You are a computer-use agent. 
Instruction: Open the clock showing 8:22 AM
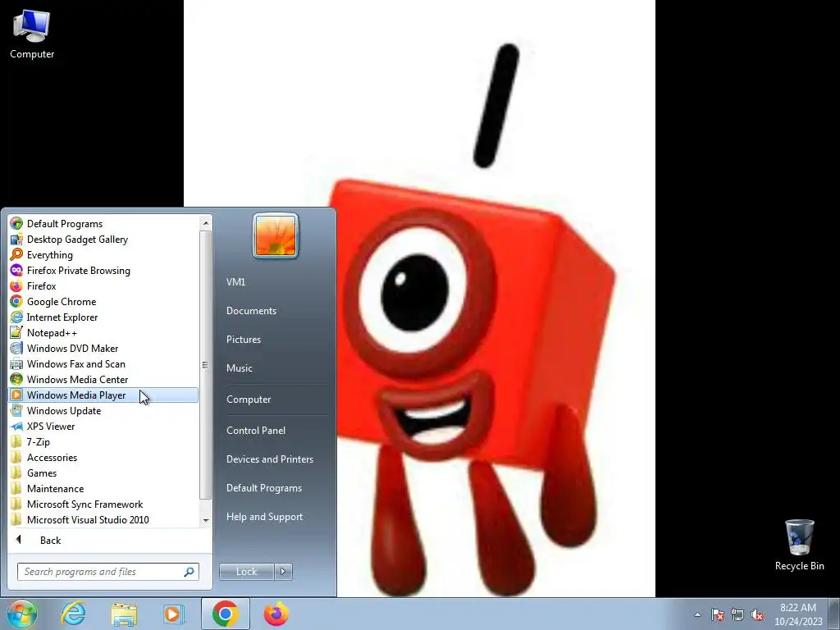[x=798, y=614]
